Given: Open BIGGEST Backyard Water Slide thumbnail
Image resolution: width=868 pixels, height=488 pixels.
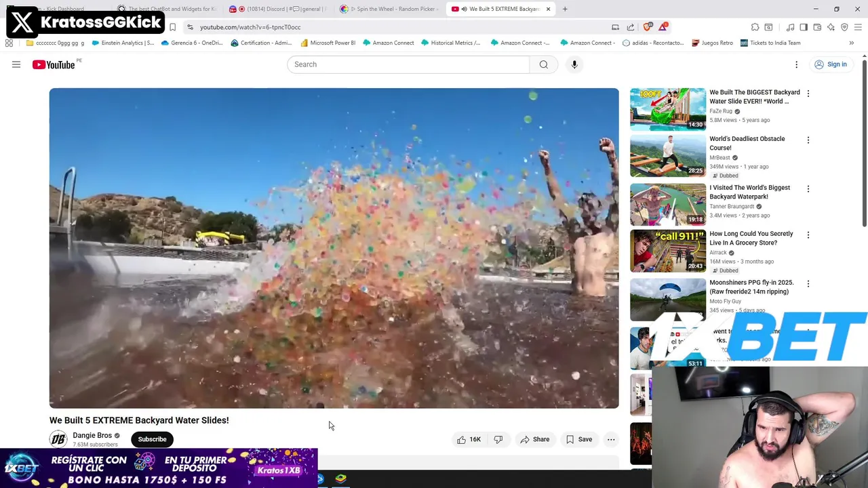Looking at the screenshot, I should click(668, 109).
